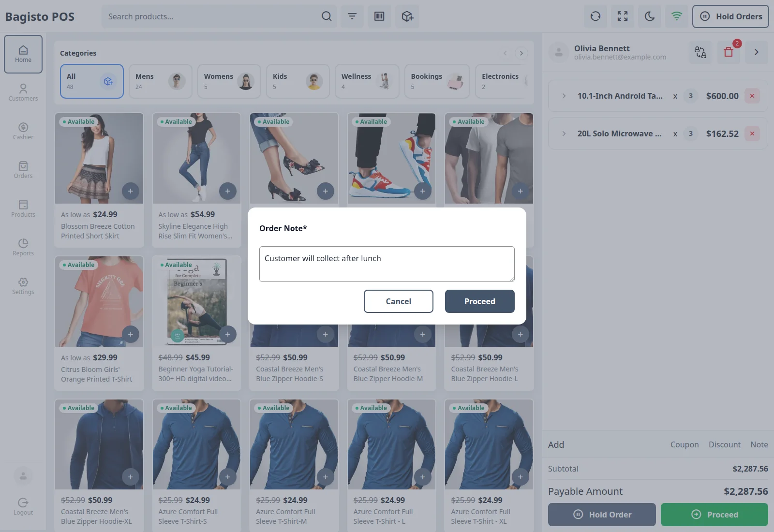Open Cashier in sidebar

[23, 132]
